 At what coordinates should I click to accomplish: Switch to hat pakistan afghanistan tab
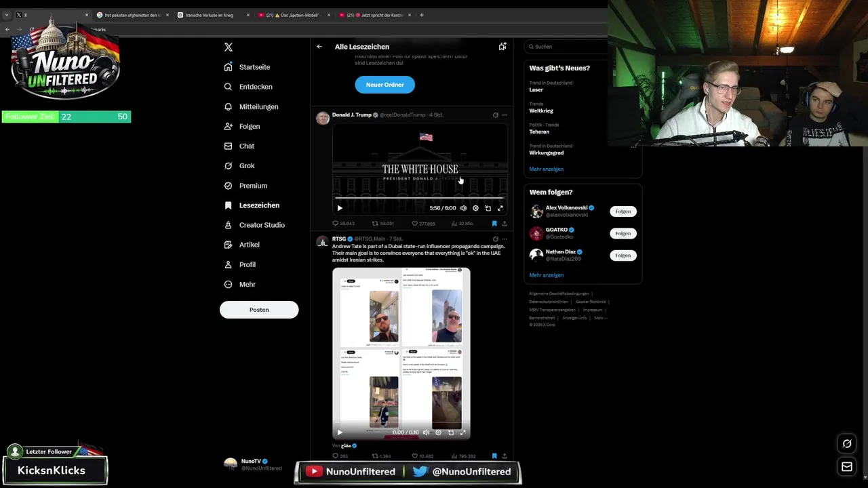point(132,15)
